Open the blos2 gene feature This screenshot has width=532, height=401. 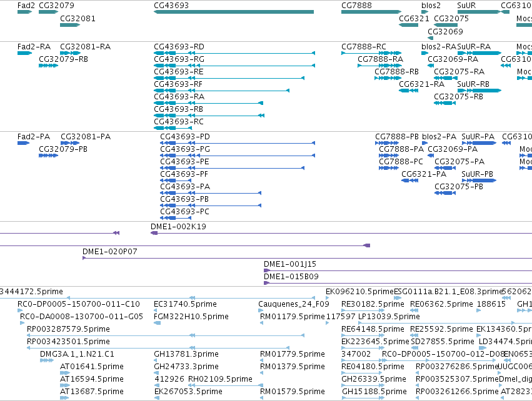coord(424,12)
